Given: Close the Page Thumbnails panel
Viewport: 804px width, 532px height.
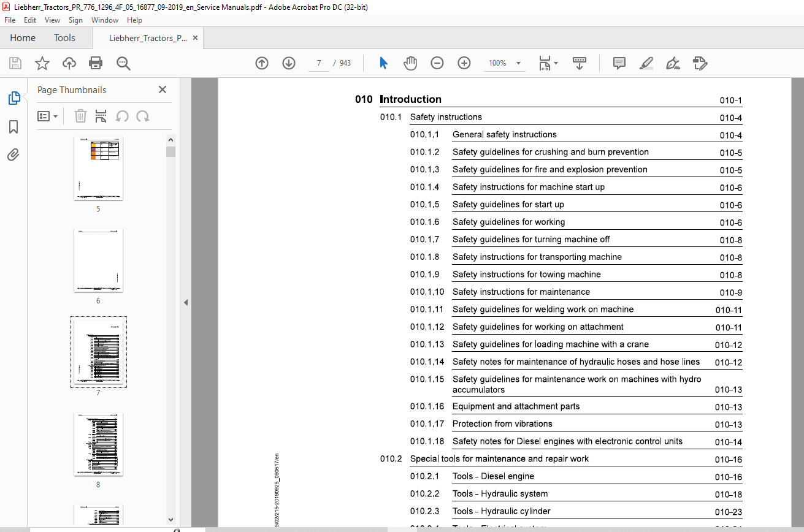Looking at the screenshot, I should pyautogui.click(x=163, y=89).
